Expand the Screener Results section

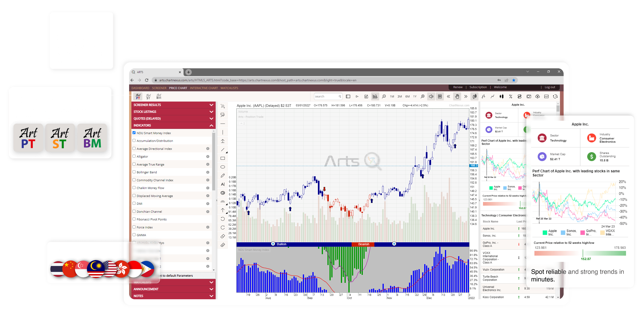coord(173,105)
